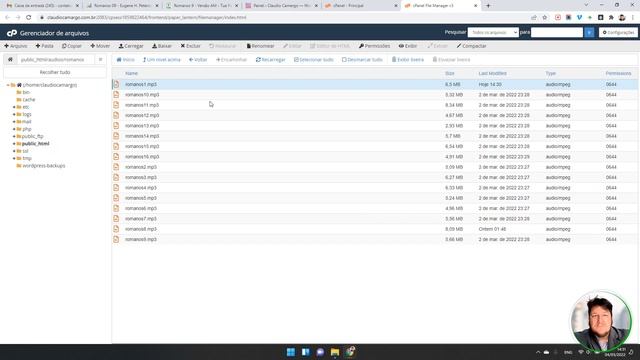Select the romanos8.mp3 file name
This screenshot has width=640, height=360.
(x=141, y=229)
